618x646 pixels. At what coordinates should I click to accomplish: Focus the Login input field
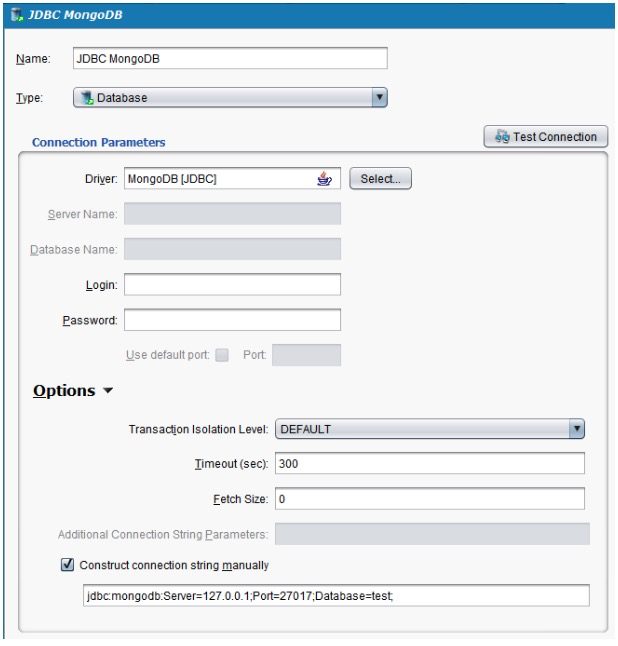tap(232, 285)
